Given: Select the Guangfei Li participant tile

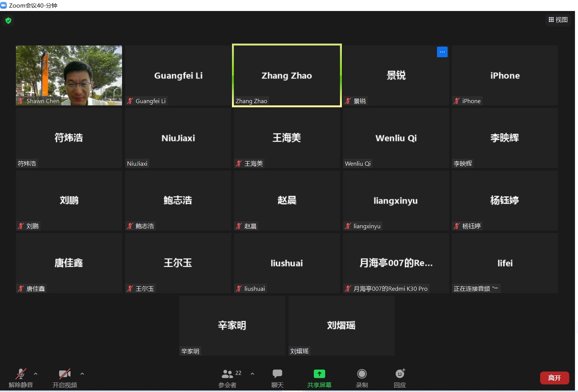Looking at the screenshot, I should click(178, 75).
